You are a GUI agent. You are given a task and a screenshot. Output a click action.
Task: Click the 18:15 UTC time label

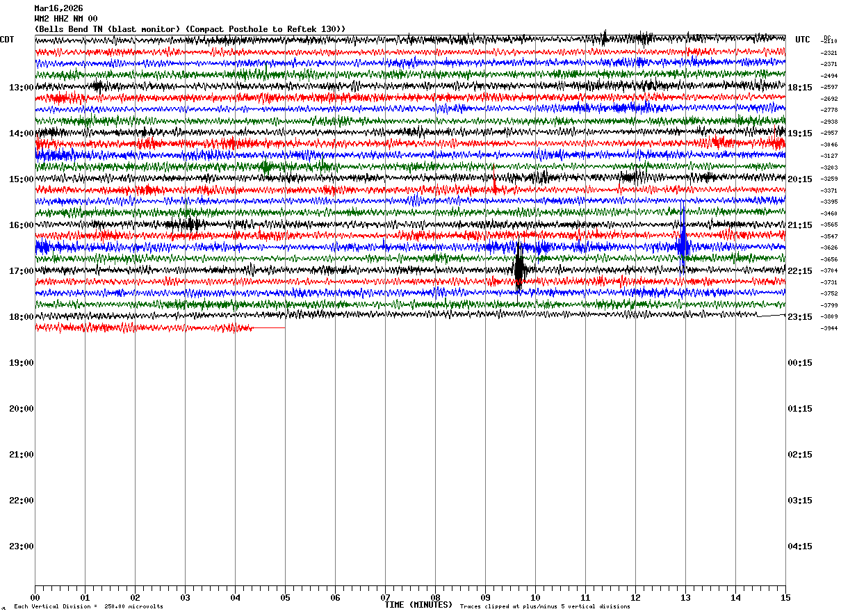[800, 88]
